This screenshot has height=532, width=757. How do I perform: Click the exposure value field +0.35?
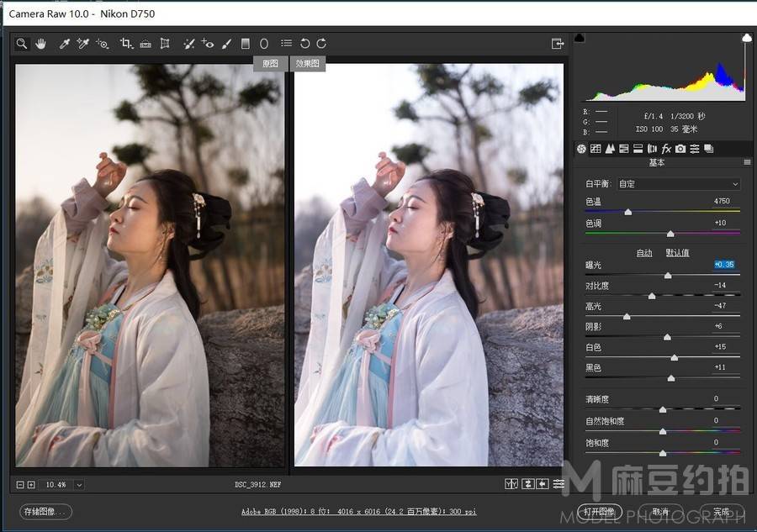click(x=724, y=264)
